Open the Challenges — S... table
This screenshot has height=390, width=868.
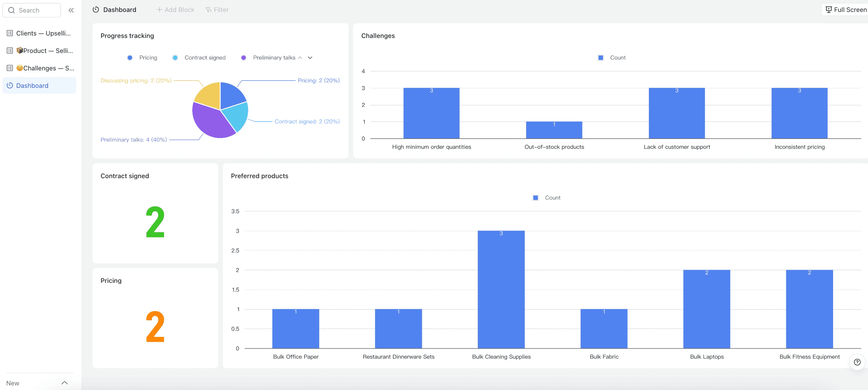pos(45,68)
